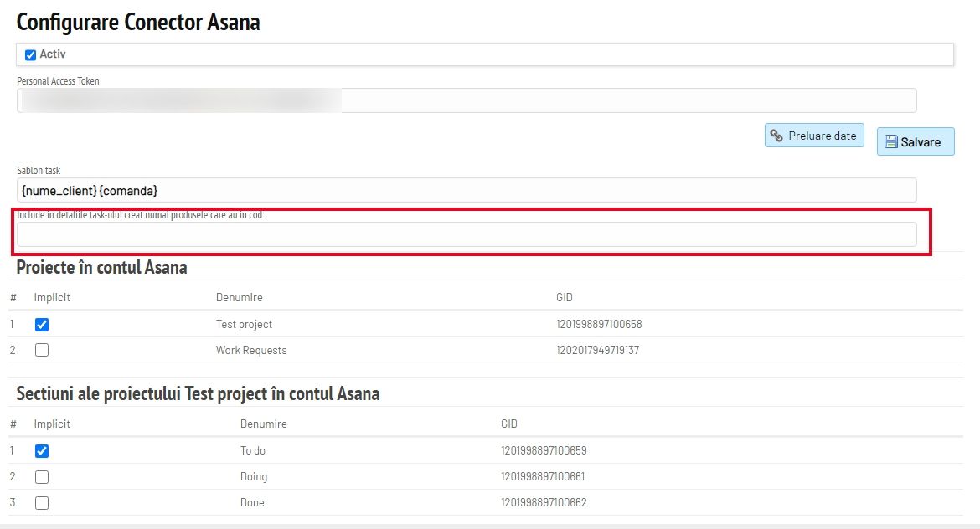Uncheck Test project as the default project
This screenshot has width=980, height=529.
[x=42, y=325]
